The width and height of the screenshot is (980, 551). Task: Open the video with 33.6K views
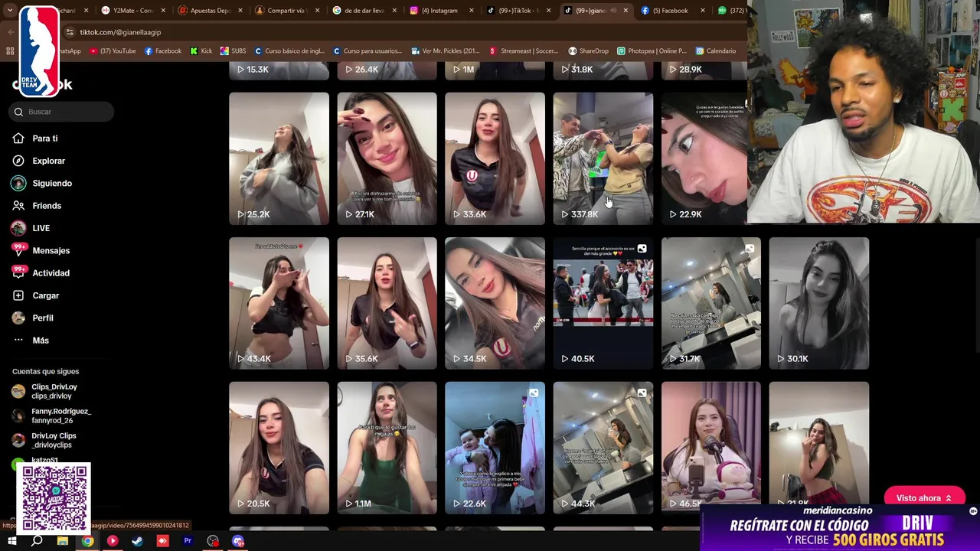coord(495,158)
